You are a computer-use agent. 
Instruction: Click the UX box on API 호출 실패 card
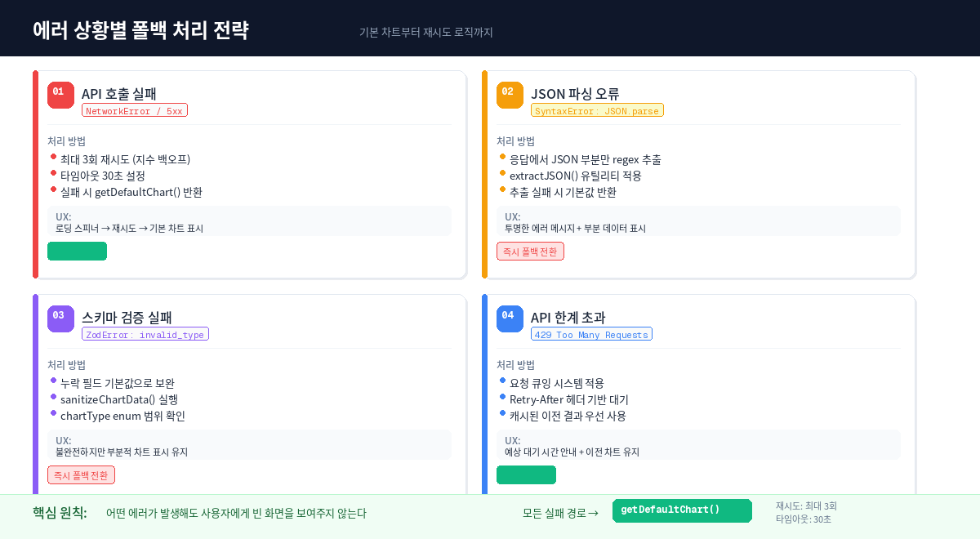click(x=249, y=220)
